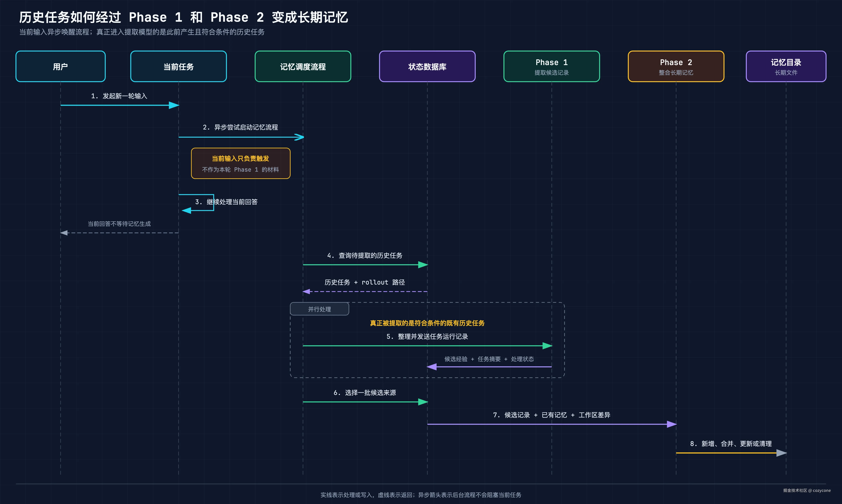This screenshot has height=504, width=842.
Task: Click note text 不作为本轮 Phase 1 的材料
Action: (240, 170)
